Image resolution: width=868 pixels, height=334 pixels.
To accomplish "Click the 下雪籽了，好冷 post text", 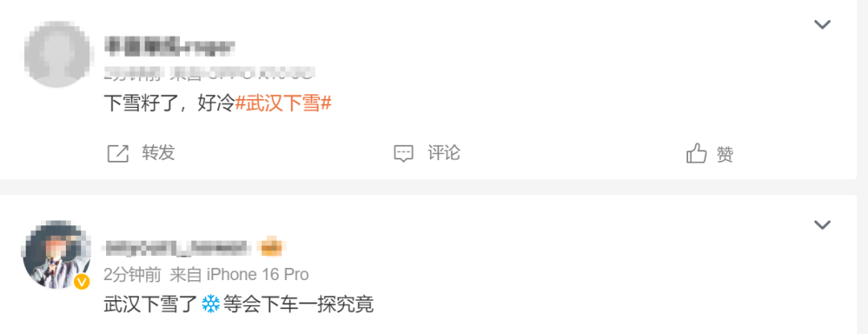I will click(170, 104).
